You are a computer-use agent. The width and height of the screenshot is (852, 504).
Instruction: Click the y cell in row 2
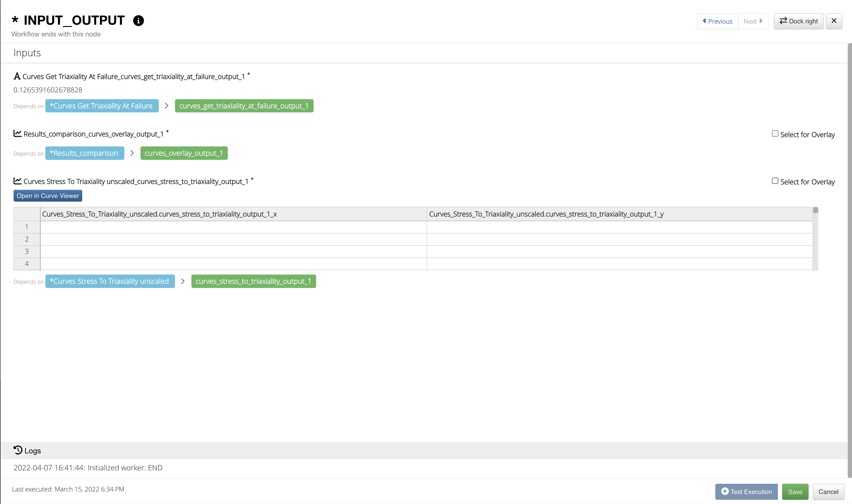tap(620, 239)
